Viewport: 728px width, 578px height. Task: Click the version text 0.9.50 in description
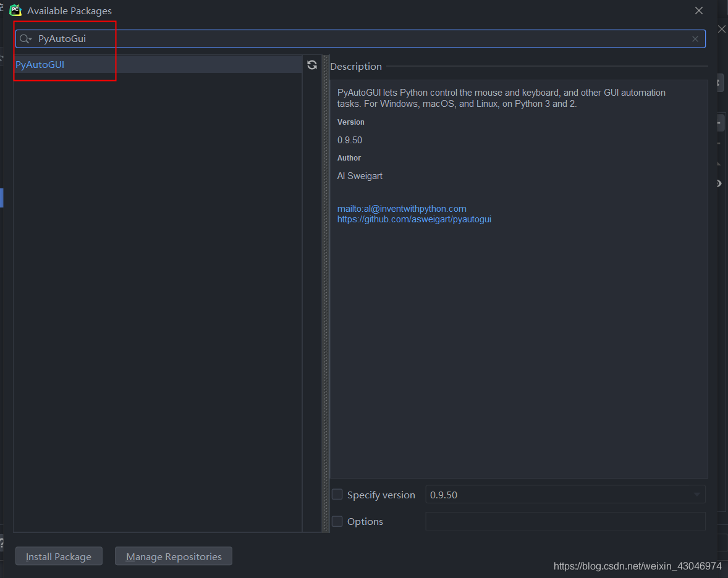tap(350, 140)
